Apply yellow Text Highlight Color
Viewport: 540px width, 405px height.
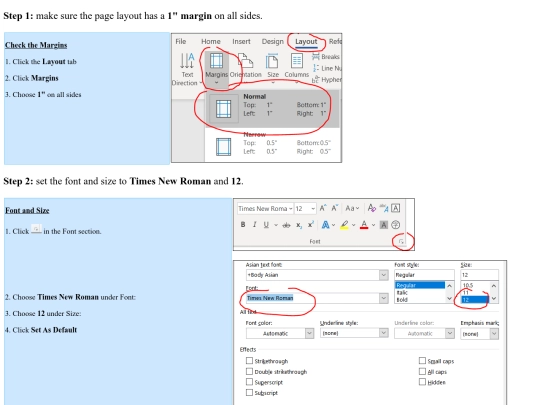(x=344, y=225)
